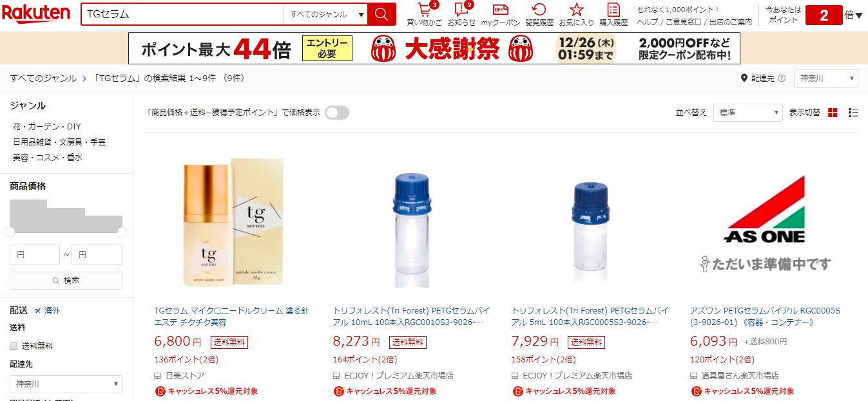Select 花・ガーデン・DIY genre
This screenshot has width=868, height=401.
pyautogui.click(x=46, y=127)
